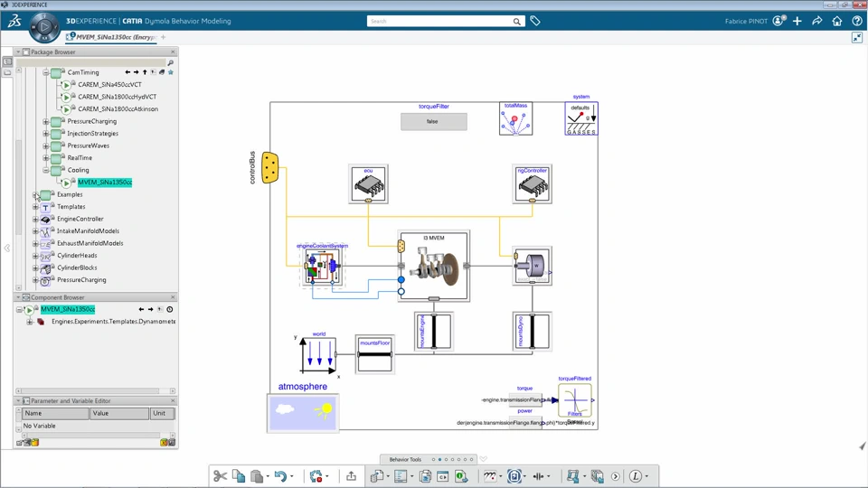Click the documentation pages tool icon
Viewport: 868px width, 488px height.
[x=425, y=476]
